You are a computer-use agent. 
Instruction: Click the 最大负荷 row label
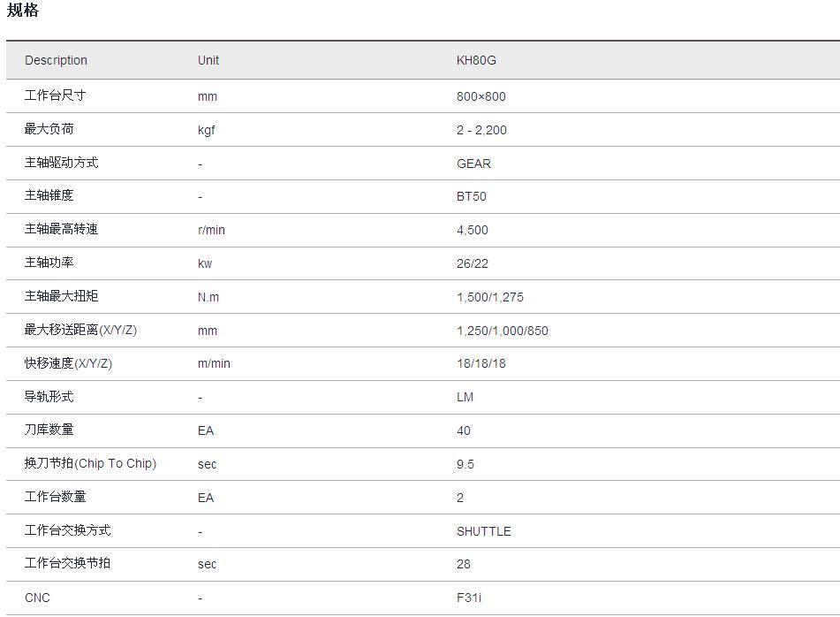coord(49,129)
